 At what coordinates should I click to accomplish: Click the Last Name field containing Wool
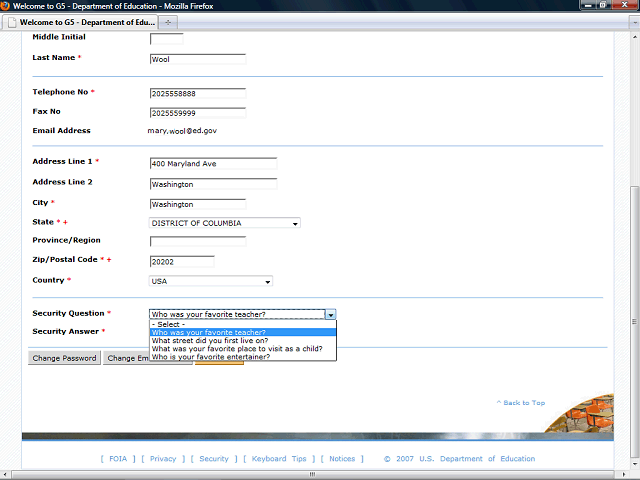[198, 59]
